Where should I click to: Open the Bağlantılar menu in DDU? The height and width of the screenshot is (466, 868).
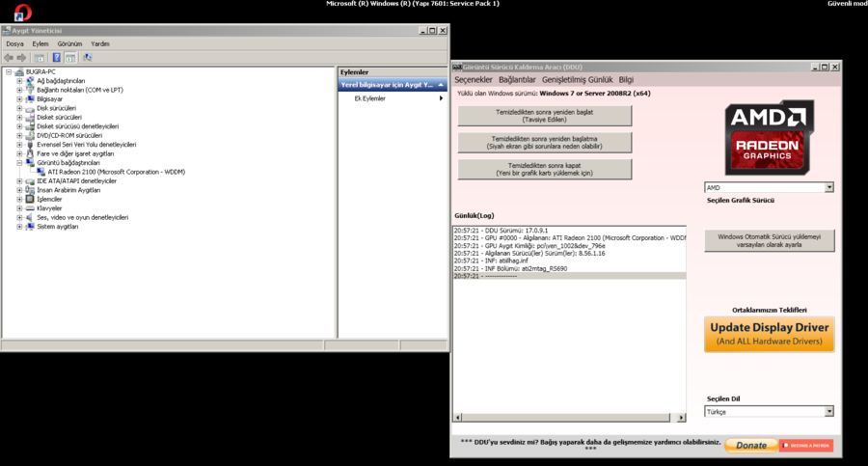pyautogui.click(x=517, y=80)
